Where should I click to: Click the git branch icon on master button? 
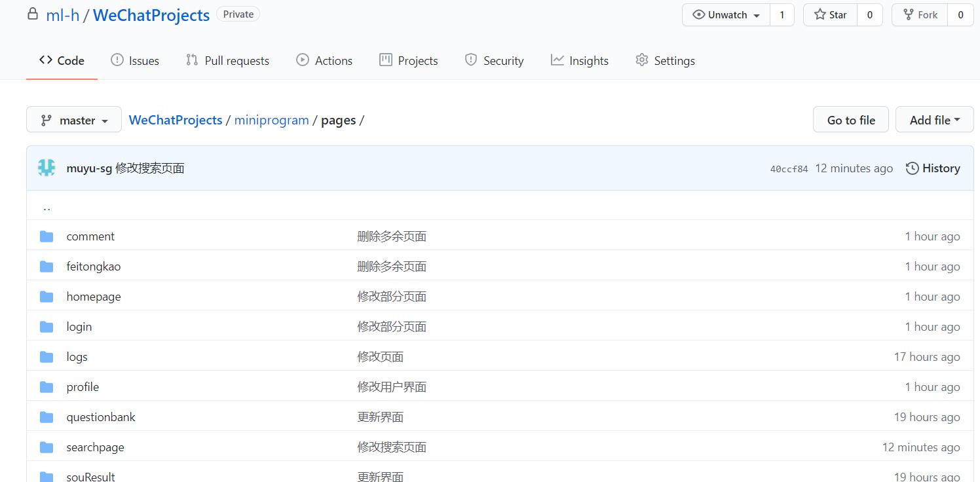point(47,120)
